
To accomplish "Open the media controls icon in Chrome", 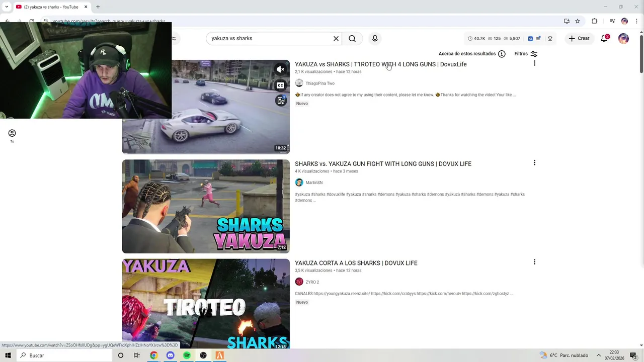I will pyautogui.click(x=612, y=21).
